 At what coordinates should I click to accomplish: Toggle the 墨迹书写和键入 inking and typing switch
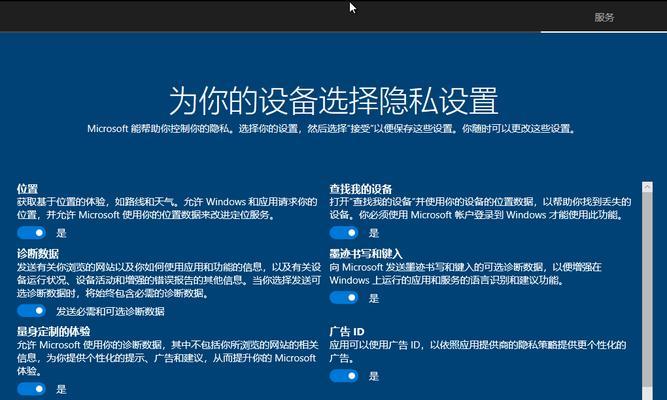pyautogui.click(x=344, y=297)
